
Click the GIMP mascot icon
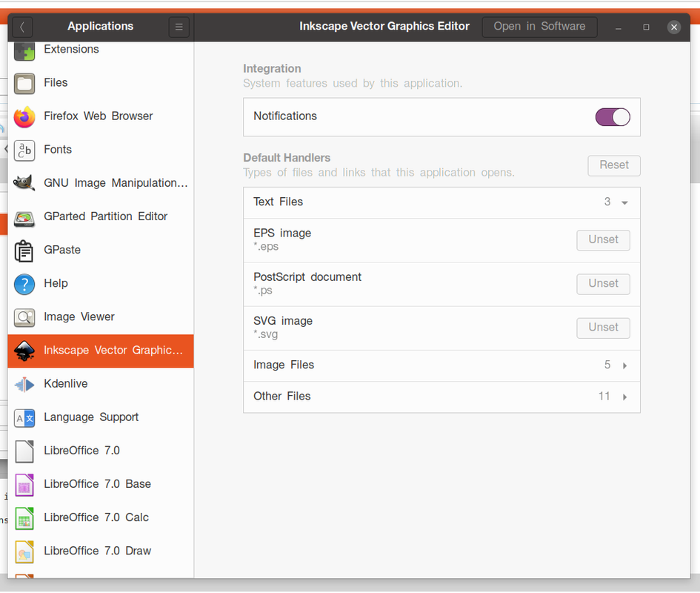click(24, 184)
